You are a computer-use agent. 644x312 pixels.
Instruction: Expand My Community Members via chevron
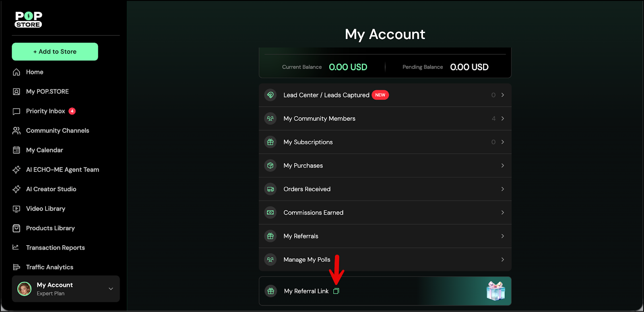click(x=502, y=118)
